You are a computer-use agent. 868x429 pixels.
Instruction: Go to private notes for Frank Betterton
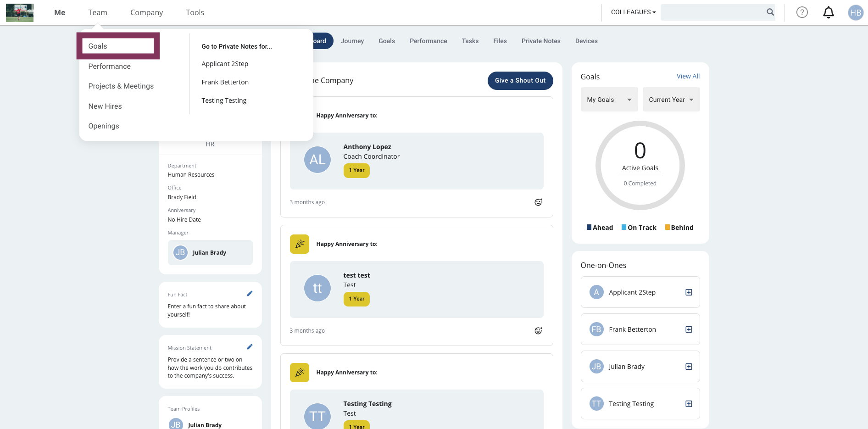coord(225,82)
